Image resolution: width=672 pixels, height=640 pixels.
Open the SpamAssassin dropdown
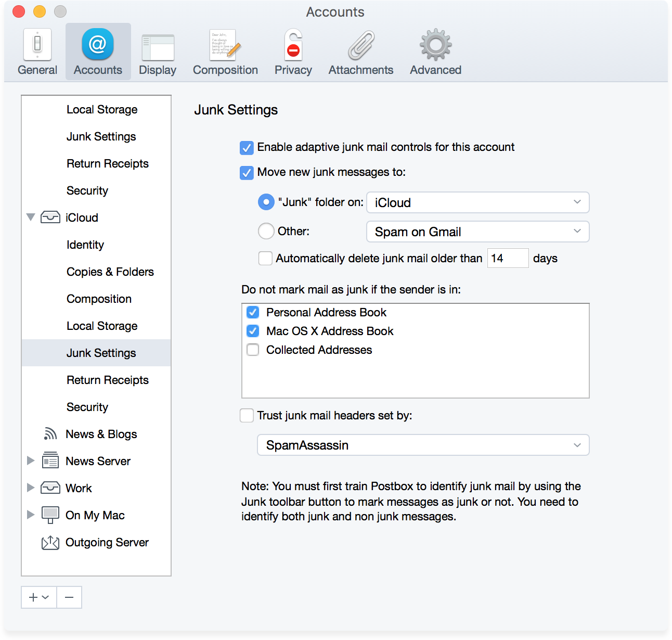[x=423, y=445]
